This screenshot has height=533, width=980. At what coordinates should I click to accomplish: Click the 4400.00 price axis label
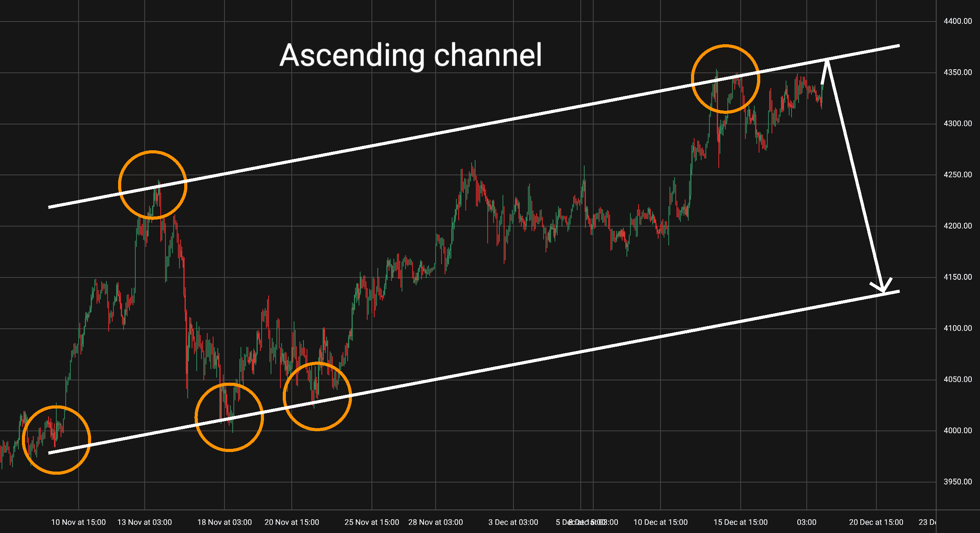957,21
